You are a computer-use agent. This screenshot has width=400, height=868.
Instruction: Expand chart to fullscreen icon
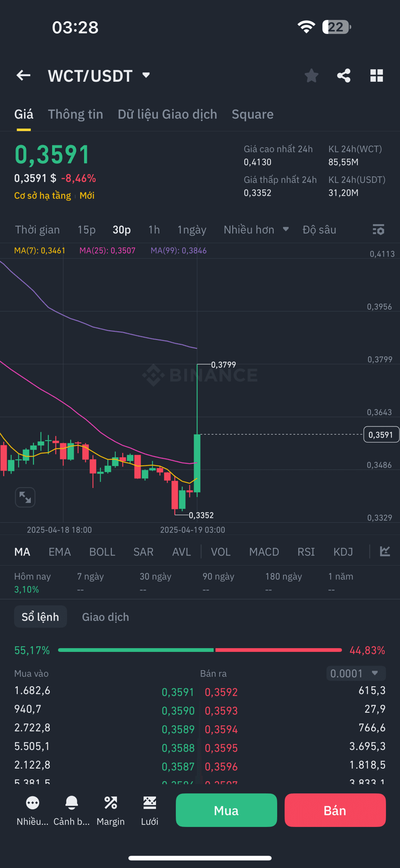25,497
